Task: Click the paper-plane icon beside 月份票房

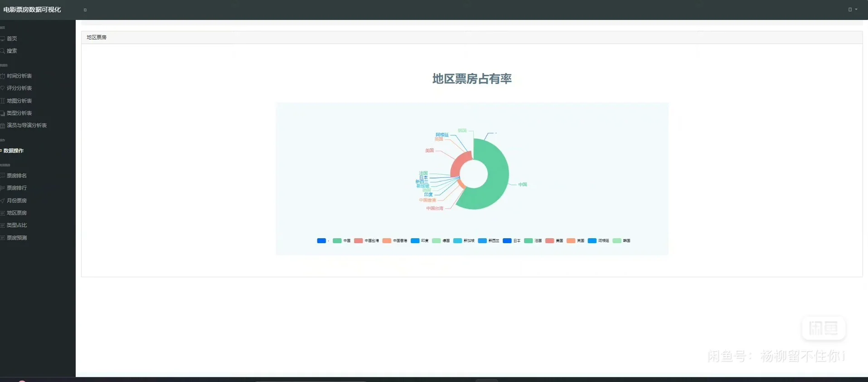Action: pyautogui.click(x=2, y=201)
